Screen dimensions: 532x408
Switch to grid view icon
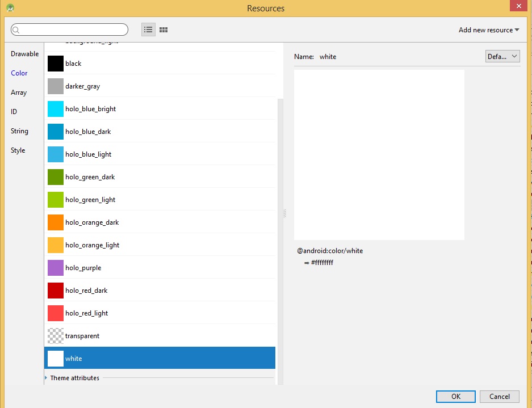pyautogui.click(x=164, y=30)
